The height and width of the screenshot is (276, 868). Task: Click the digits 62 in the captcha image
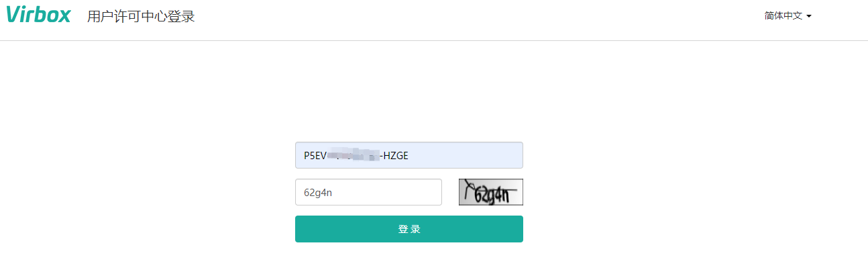[482, 195]
